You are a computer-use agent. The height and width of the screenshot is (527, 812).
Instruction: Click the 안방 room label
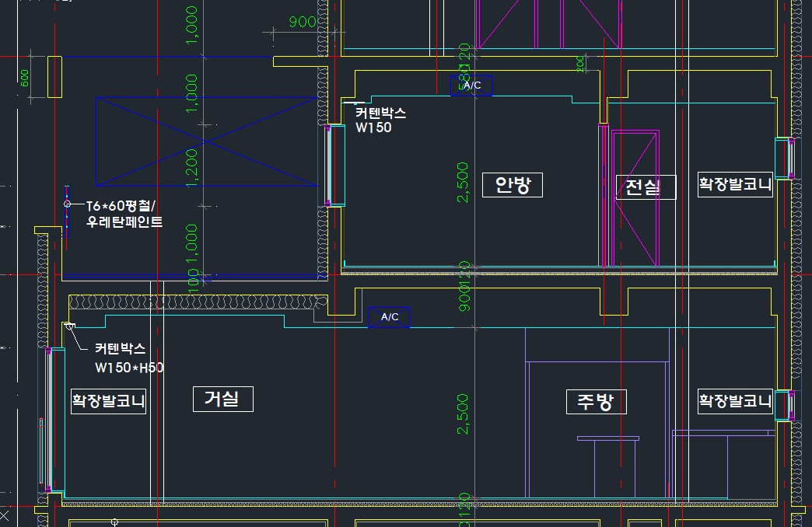[x=512, y=185]
